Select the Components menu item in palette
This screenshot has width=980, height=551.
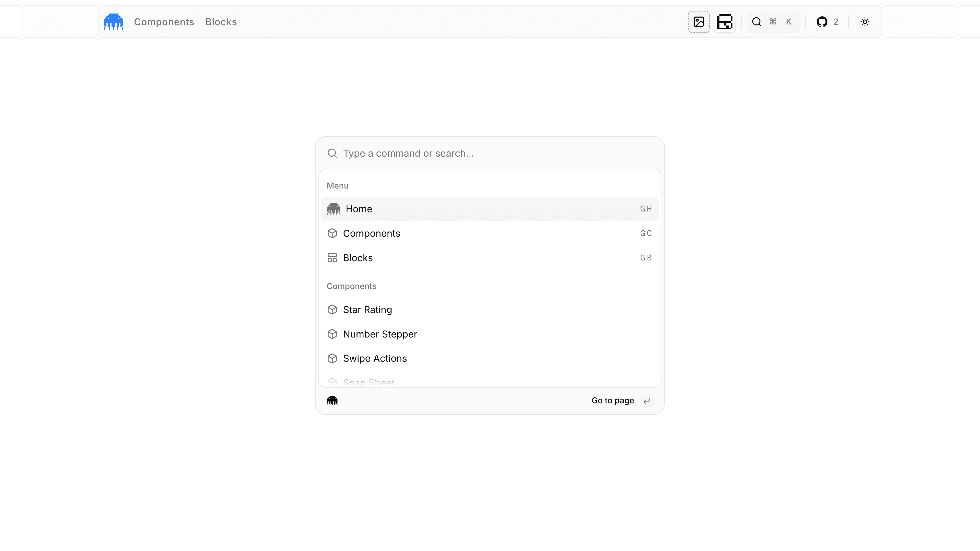(x=490, y=233)
